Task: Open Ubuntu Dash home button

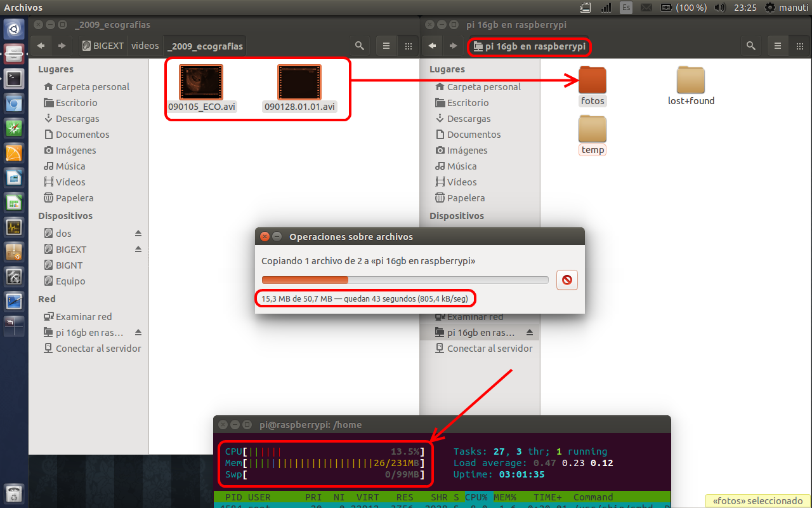Action: (14, 29)
